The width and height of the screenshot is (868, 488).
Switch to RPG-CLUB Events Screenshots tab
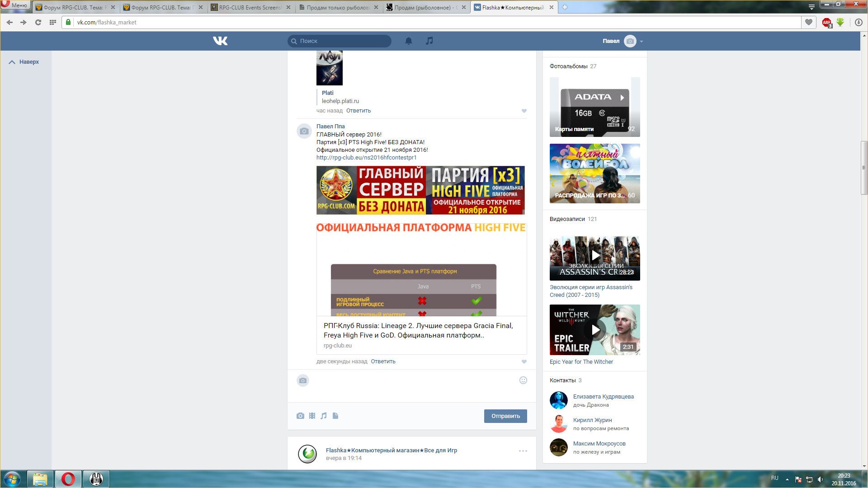pyautogui.click(x=250, y=7)
